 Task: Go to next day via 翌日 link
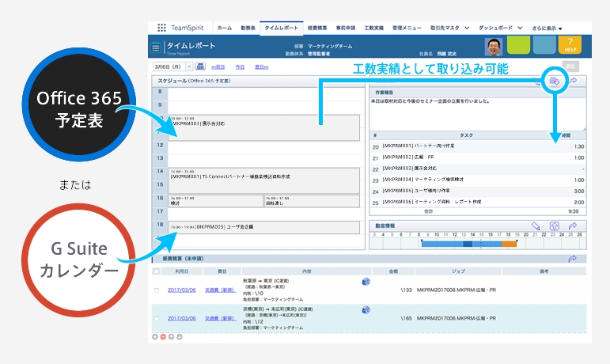coord(261,67)
